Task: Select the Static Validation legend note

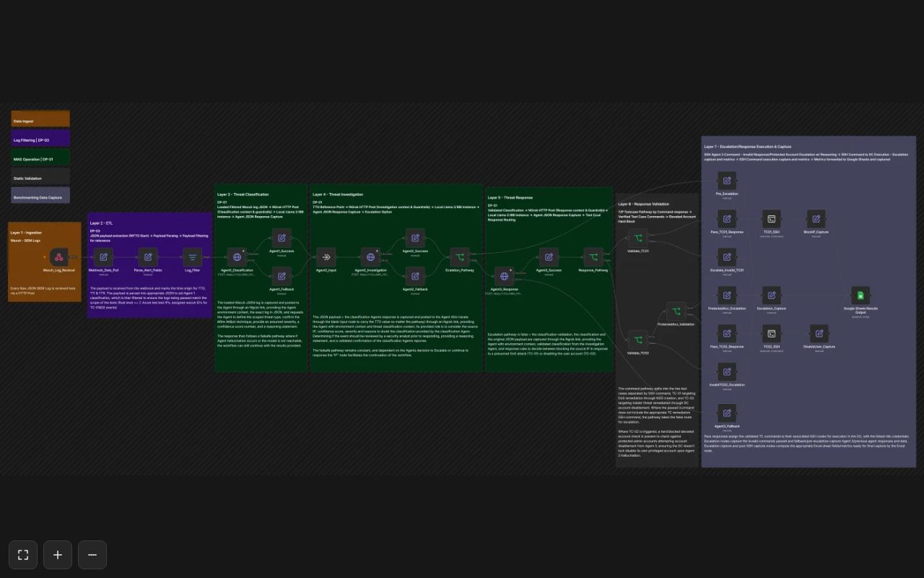Action: point(40,176)
